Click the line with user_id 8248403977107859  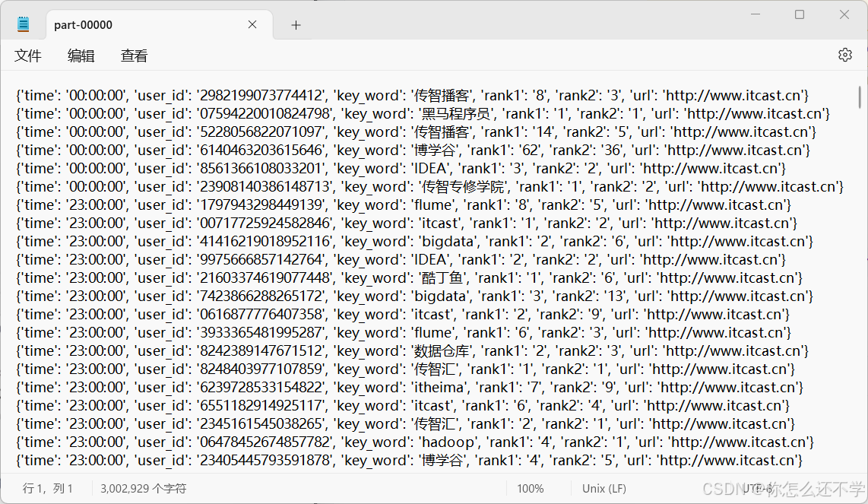[x=405, y=369]
